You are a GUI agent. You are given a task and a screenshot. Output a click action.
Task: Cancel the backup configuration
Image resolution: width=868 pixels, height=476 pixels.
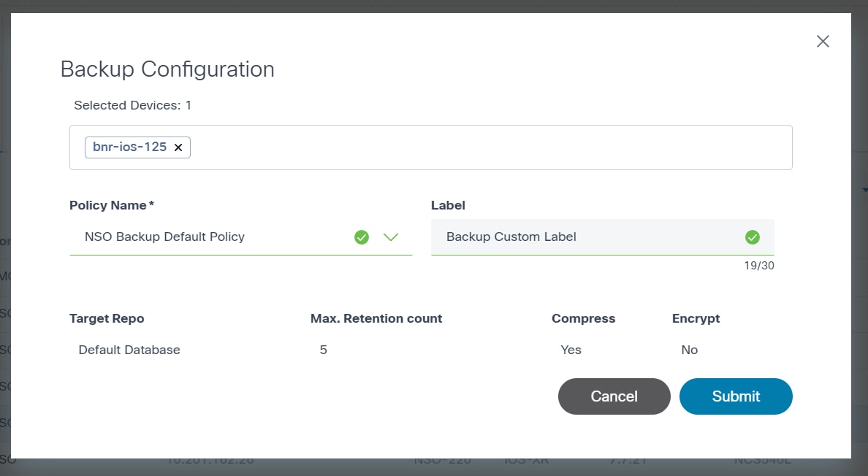[x=614, y=396]
